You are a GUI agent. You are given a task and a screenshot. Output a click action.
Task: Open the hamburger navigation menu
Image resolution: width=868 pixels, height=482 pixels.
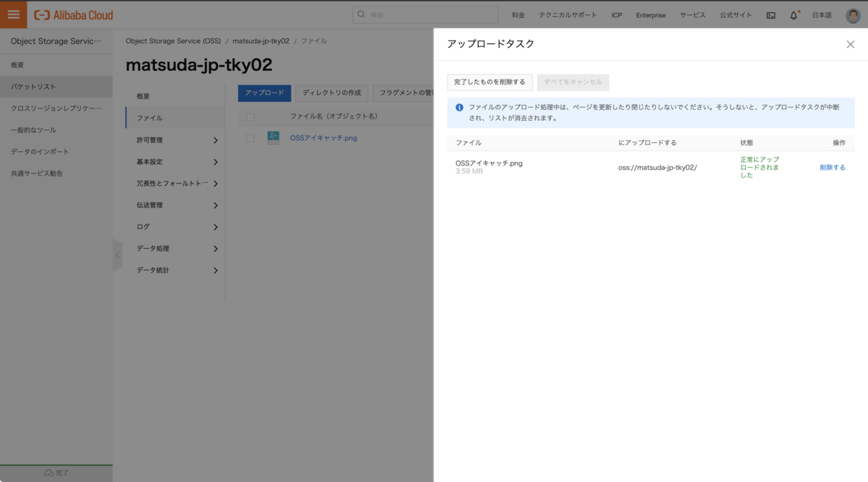(x=13, y=14)
